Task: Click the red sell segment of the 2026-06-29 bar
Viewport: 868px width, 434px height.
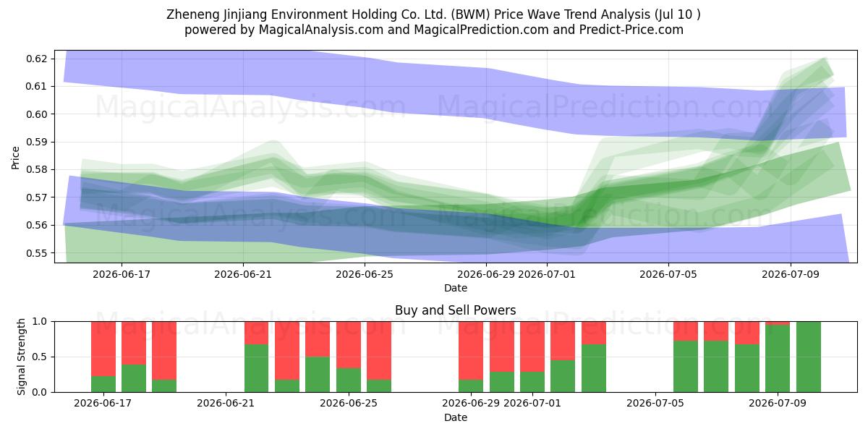Action: click(471, 351)
